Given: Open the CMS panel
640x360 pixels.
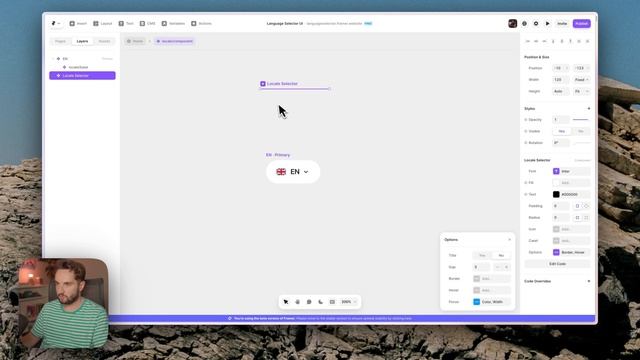Looking at the screenshot, I should [147, 24].
